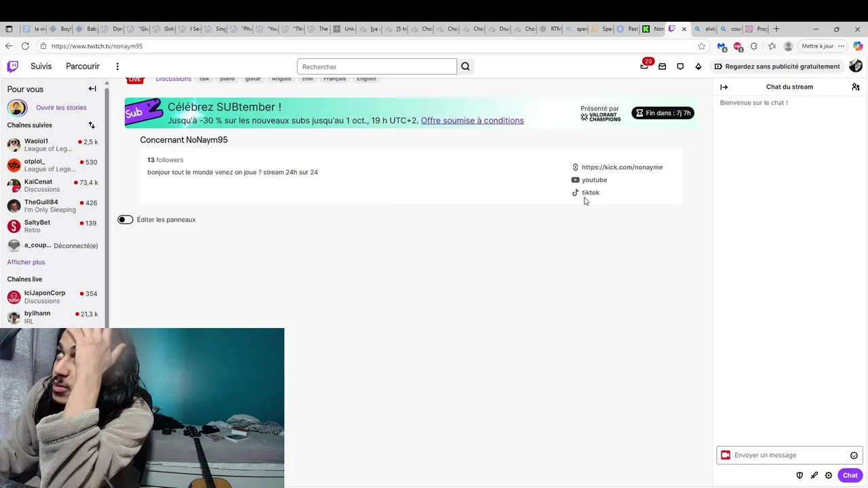
Task: Click the Offre soumise à conditions link
Action: [x=472, y=121]
